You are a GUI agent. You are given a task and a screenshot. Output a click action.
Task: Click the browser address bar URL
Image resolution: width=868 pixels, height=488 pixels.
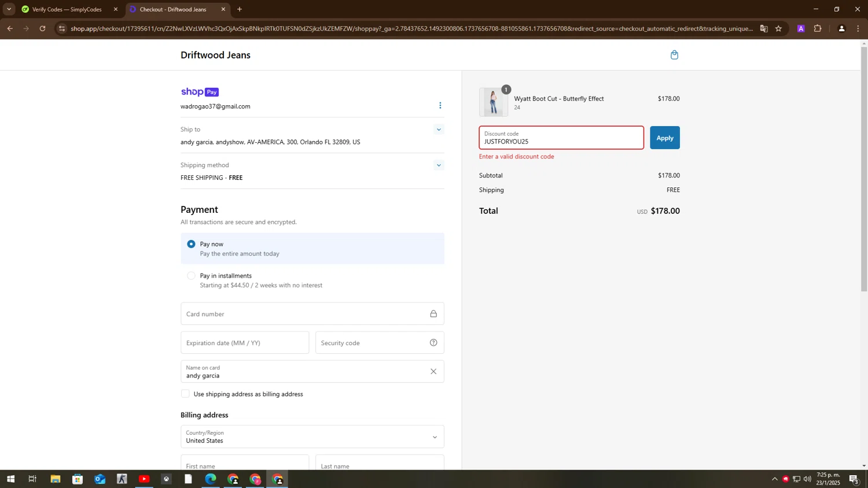(411, 28)
